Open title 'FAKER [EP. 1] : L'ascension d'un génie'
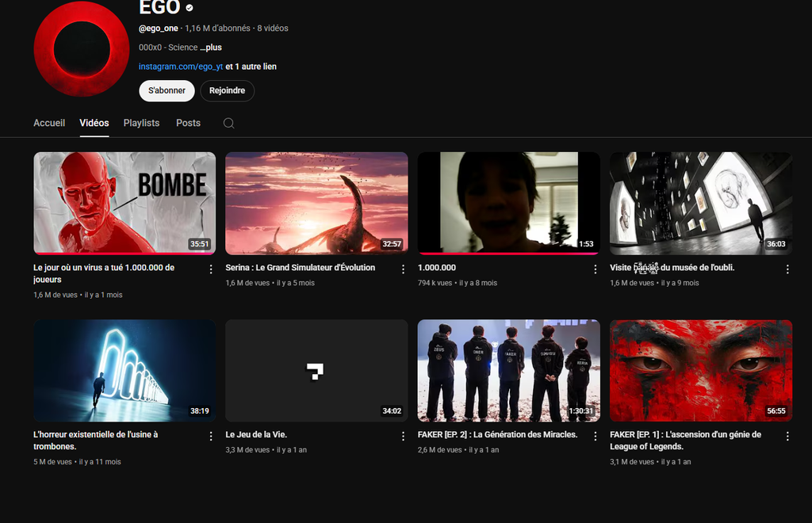812x523 pixels. (x=686, y=441)
